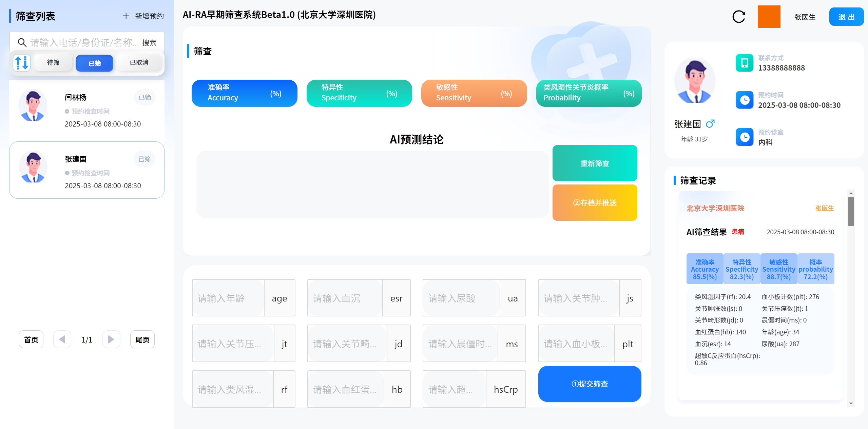Switch to the 已取消 filter tab
This screenshot has height=429, width=868.
pyautogui.click(x=139, y=63)
